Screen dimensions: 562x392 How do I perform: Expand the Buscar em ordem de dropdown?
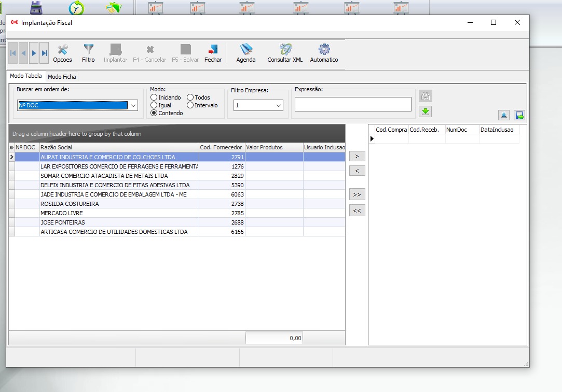[133, 106]
